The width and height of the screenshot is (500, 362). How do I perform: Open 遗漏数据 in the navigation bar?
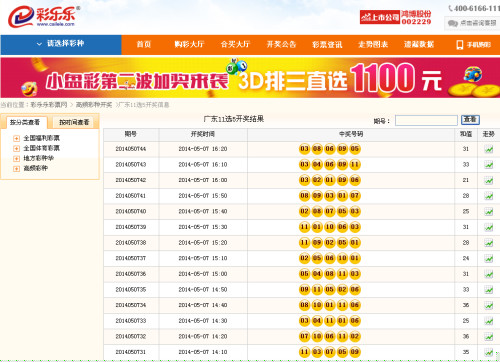[419, 44]
